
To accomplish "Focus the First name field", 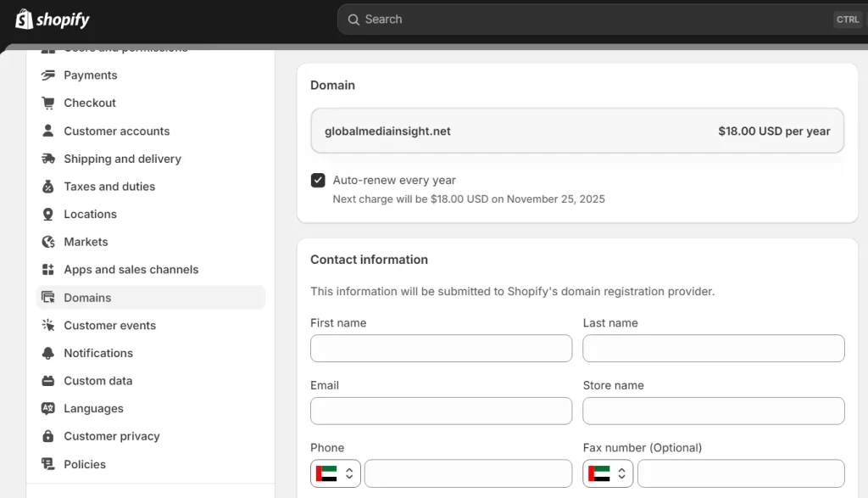I will tap(441, 348).
